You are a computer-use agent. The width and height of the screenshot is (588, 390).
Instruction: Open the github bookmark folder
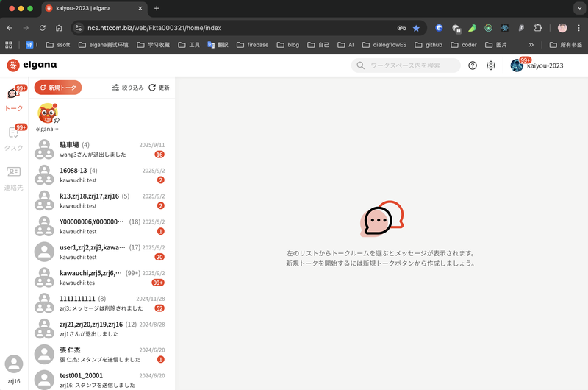428,45
